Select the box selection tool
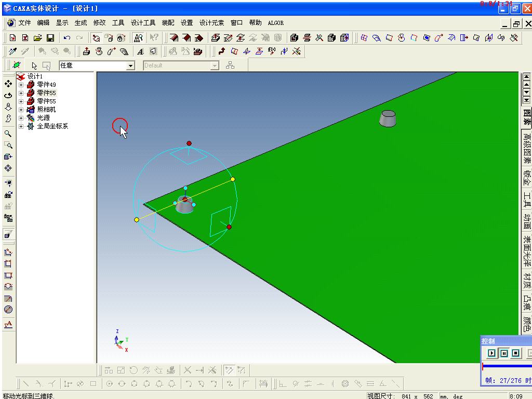This screenshot has width=532, height=399. [x=46, y=65]
